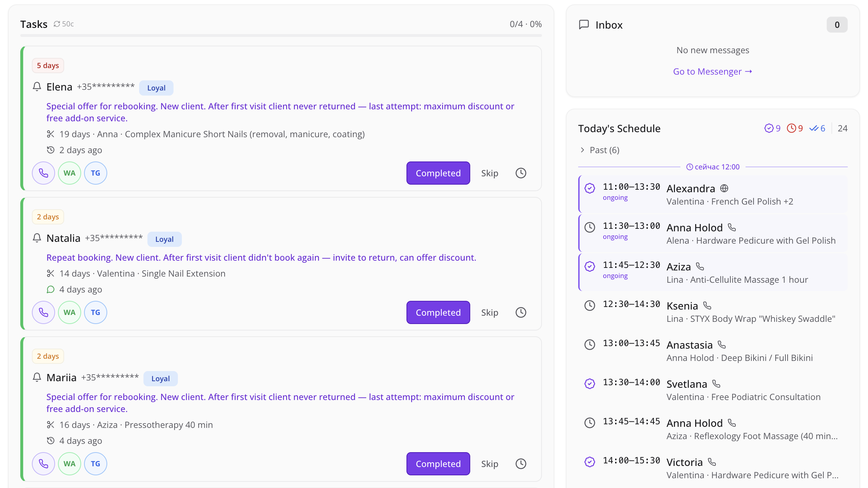Click confirmed status icon for Svetlana
Screen dimensions: 868x488
point(590,384)
